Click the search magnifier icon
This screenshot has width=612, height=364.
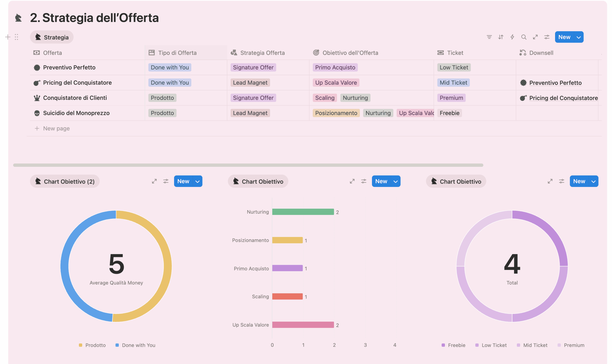524,37
